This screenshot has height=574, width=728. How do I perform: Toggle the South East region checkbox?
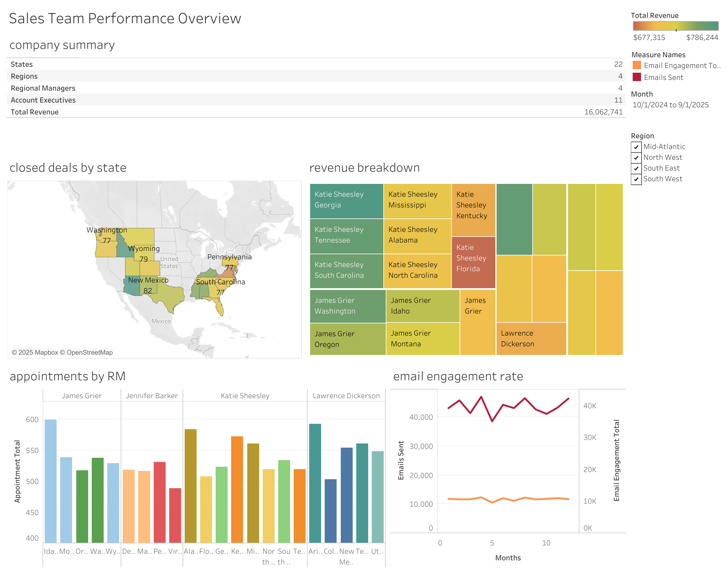coord(636,168)
